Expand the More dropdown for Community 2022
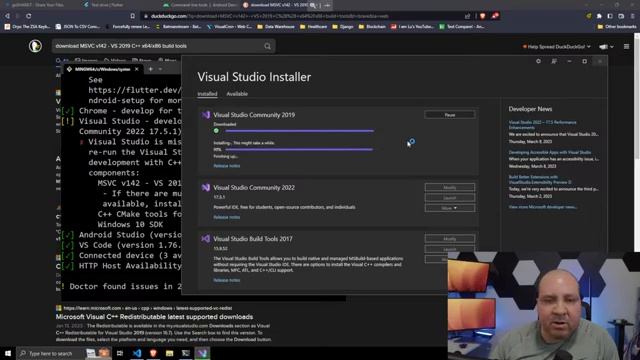Image resolution: width=640 pixels, height=360 pixels. coord(450,208)
